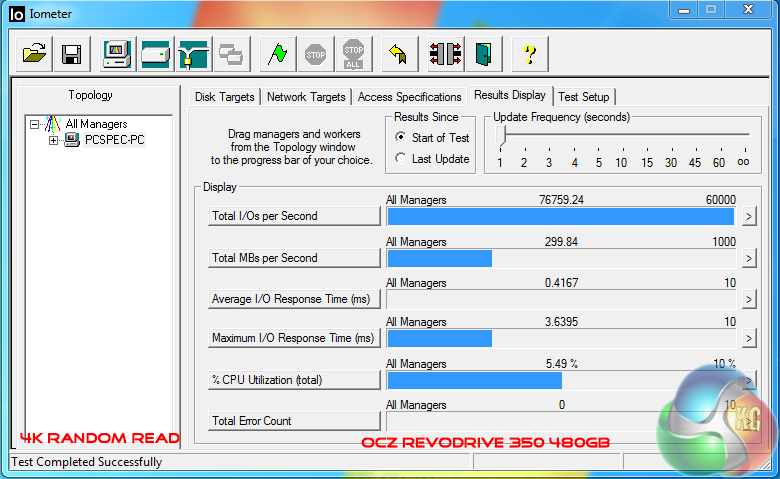The image size is (780, 479).
Task: Switch to the Test Setup tab
Action: [584, 96]
